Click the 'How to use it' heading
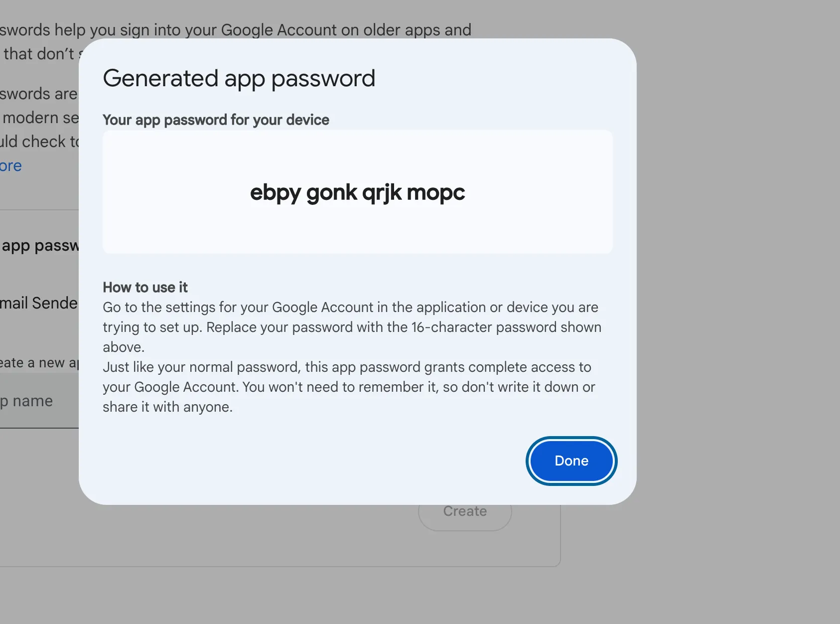 click(x=145, y=288)
